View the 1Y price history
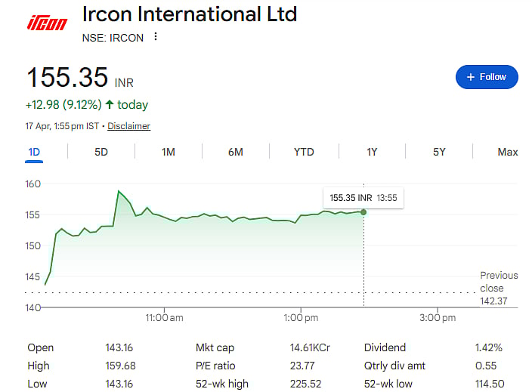This screenshot has width=532, height=392. tap(372, 152)
